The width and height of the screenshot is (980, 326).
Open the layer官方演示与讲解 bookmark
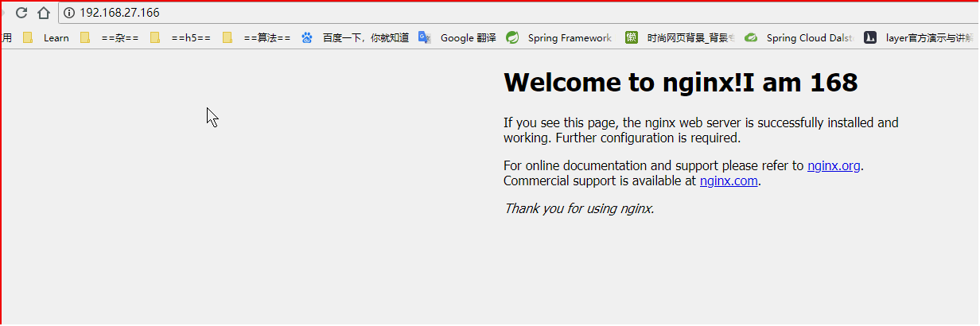pos(918,37)
